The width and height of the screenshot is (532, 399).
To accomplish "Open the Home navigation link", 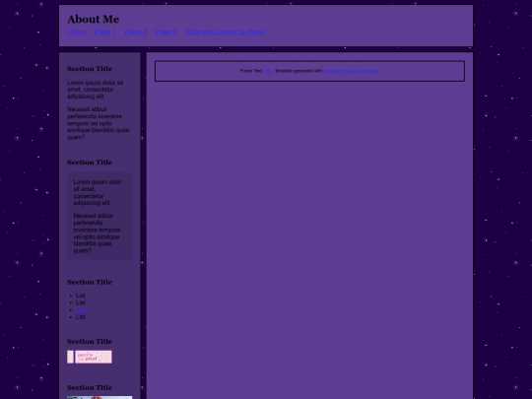I will point(76,32).
